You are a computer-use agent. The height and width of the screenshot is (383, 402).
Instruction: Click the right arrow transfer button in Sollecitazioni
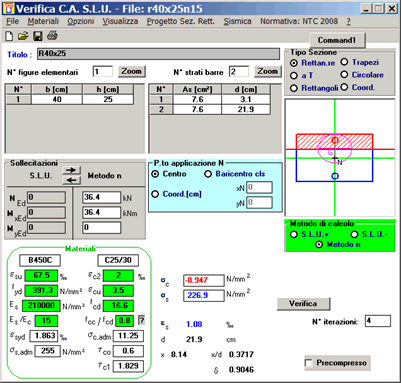coord(71,170)
